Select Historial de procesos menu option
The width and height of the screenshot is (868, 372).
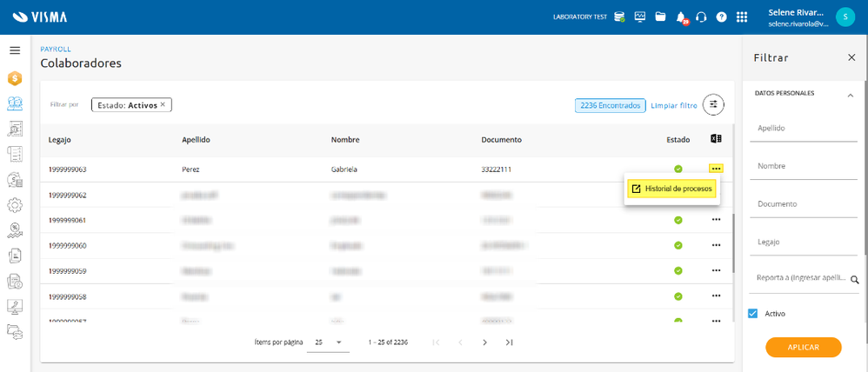(671, 189)
